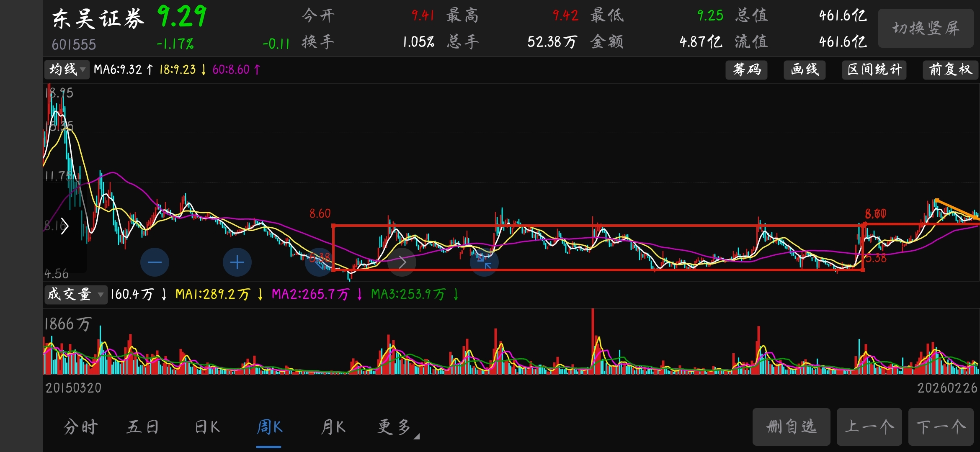The height and width of the screenshot is (452, 980).
Task: Tap the zoom in plus button
Action: click(x=237, y=262)
